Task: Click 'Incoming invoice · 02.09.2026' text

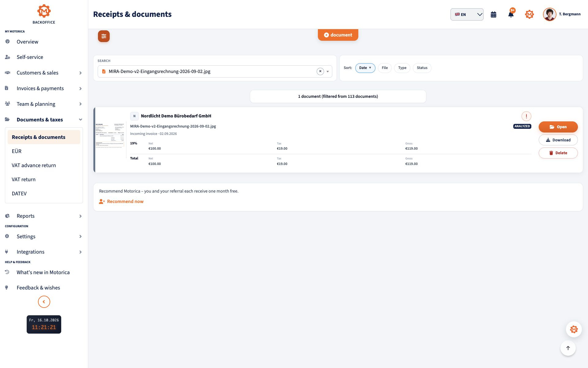Action: [153, 134]
